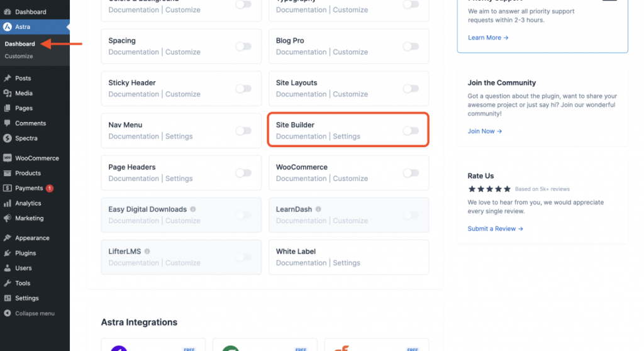Click the Join the Community heading
Viewport: 644px width, 351px height.
(501, 82)
